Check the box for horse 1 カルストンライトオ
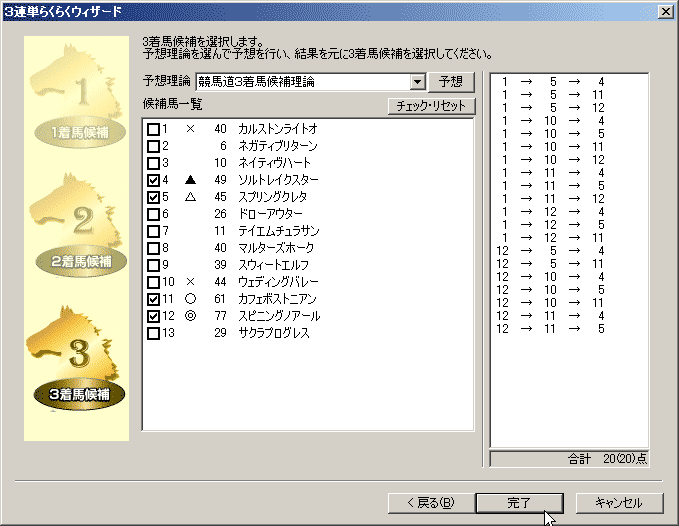Viewport: 679px width, 526px height. [x=153, y=129]
